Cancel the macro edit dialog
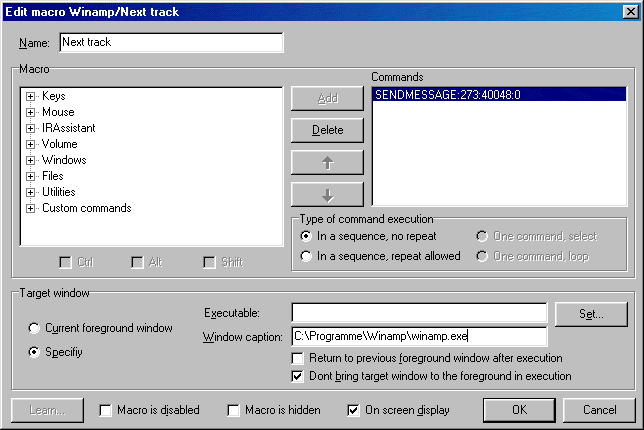Screen dimensions: 644x430 tap(599, 410)
